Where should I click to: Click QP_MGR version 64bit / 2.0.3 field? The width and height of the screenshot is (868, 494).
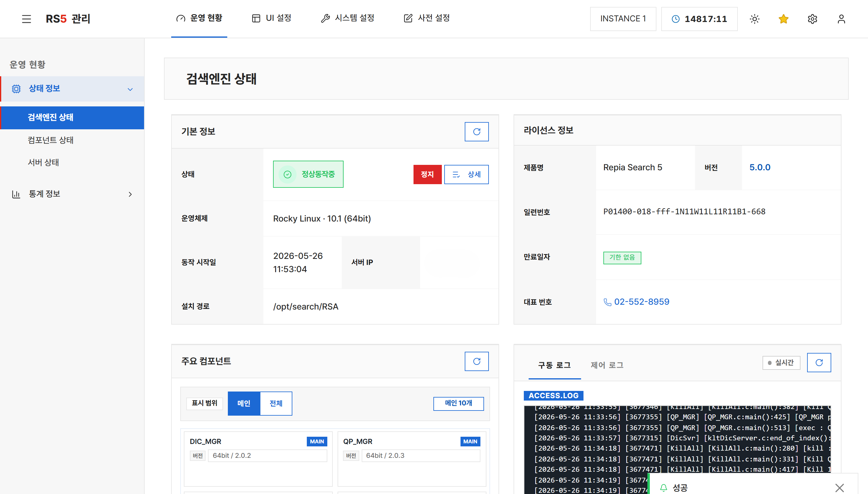[421, 456]
